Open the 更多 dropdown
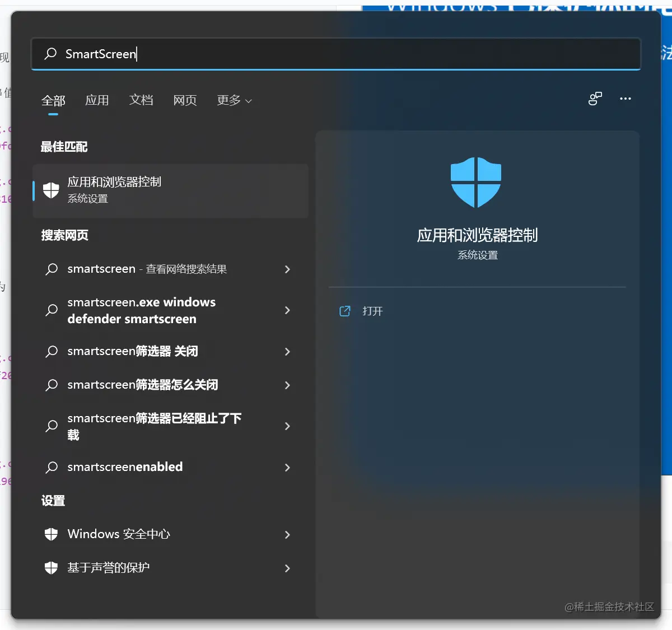Image resolution: width=672 pixels, height=630 pixels. (234, 100)
